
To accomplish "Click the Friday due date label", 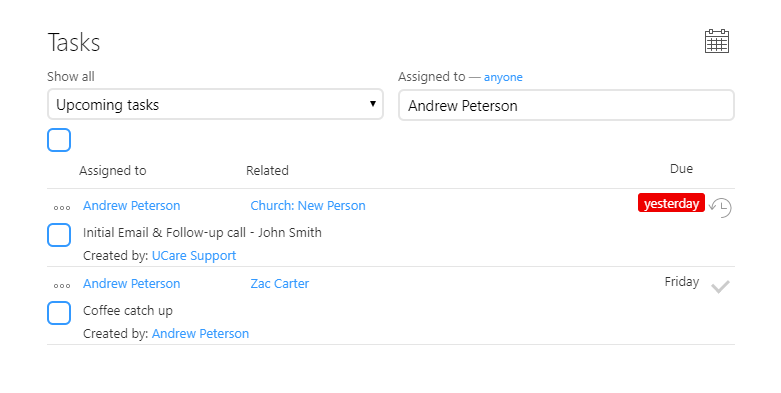I will [682, 282].
